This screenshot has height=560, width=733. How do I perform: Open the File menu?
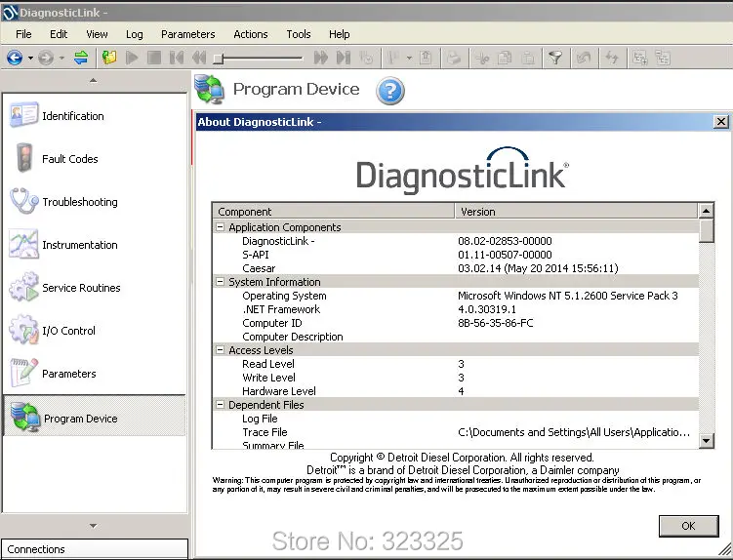point(23,34)
